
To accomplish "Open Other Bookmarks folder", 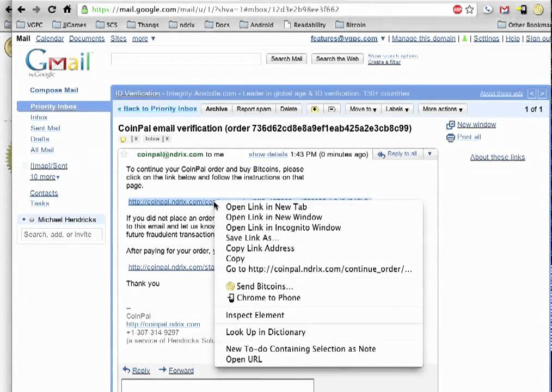I will click(x=524, y=25).
